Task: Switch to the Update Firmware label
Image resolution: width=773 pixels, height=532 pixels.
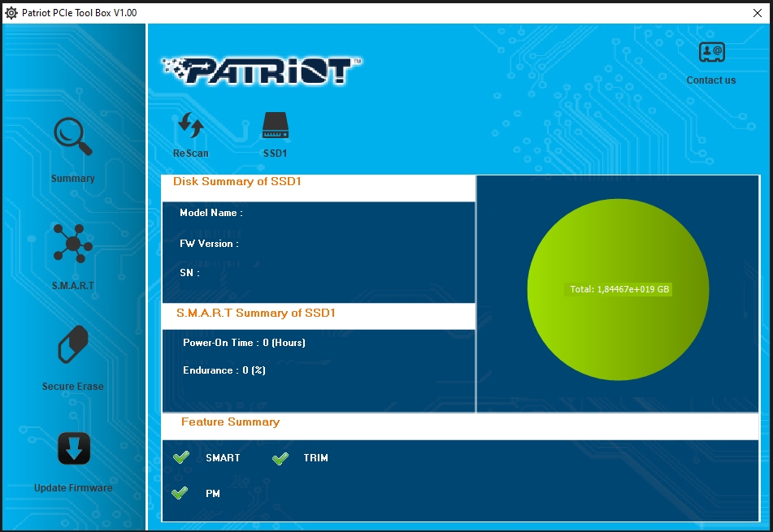Action: pyautogui.click(x=73, y=487)
